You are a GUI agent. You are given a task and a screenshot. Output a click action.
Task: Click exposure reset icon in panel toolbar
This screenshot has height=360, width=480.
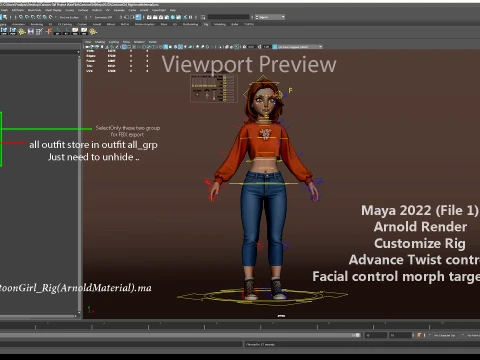click(x=244, y=47)
